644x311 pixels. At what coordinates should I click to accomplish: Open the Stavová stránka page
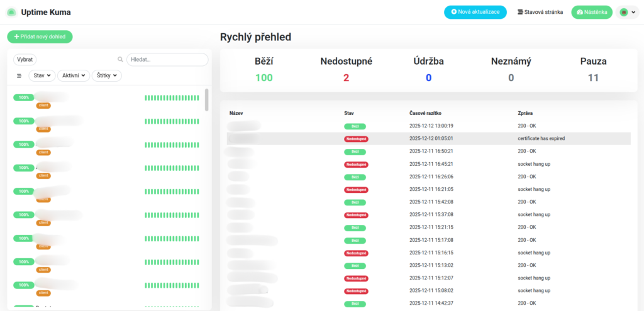click(x=540, y=12)
